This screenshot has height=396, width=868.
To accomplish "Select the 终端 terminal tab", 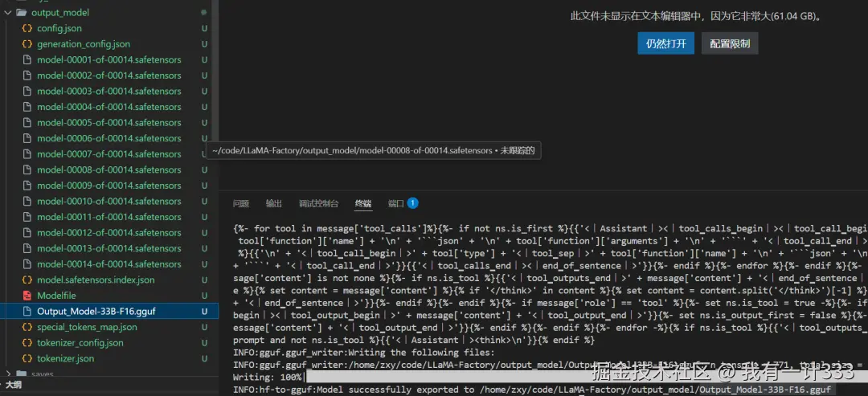I will click(x=363, y=203).
